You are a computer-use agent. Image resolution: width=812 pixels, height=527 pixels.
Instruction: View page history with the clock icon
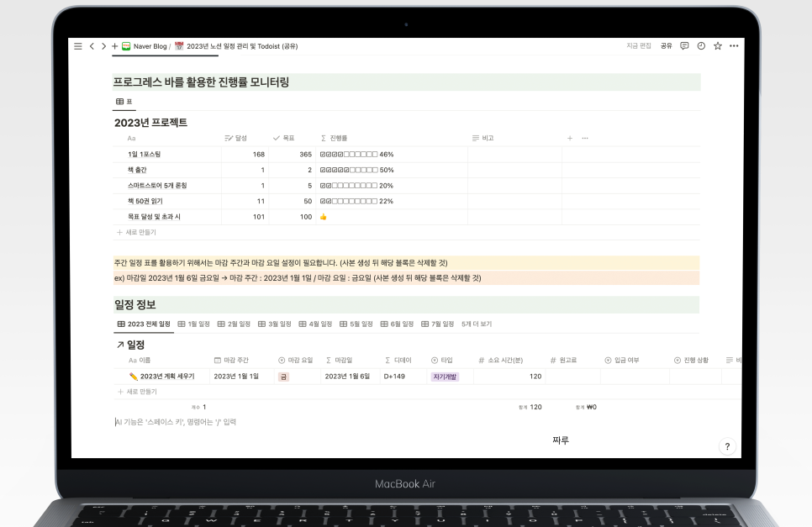[701, 46]
